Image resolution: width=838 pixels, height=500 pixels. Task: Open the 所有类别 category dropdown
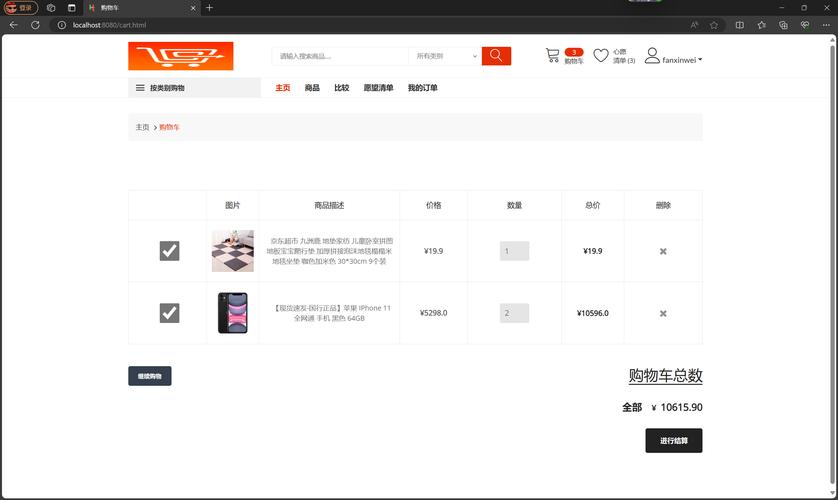(446, 56)
